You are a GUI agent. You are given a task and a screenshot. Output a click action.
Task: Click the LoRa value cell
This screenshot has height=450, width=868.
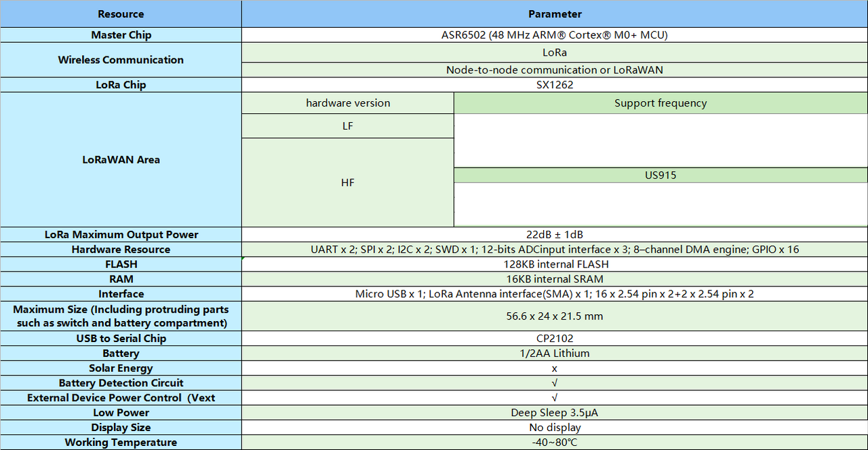(x=554, y=52)
